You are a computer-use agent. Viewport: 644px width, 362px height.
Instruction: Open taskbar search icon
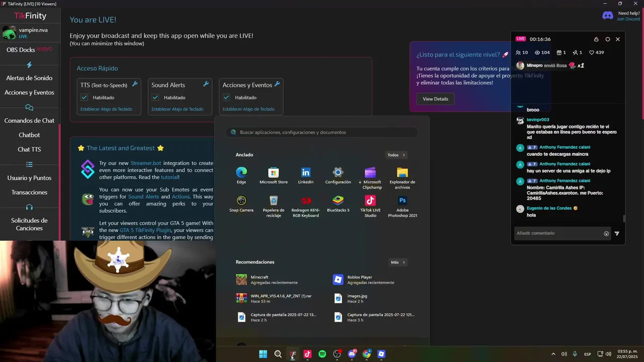pos(278,354)
